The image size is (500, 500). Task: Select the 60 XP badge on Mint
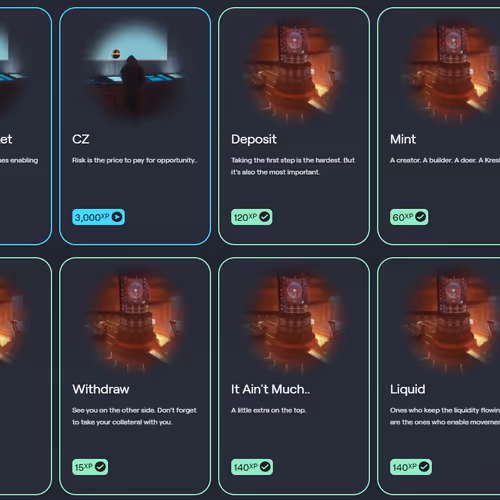point(409,217)
